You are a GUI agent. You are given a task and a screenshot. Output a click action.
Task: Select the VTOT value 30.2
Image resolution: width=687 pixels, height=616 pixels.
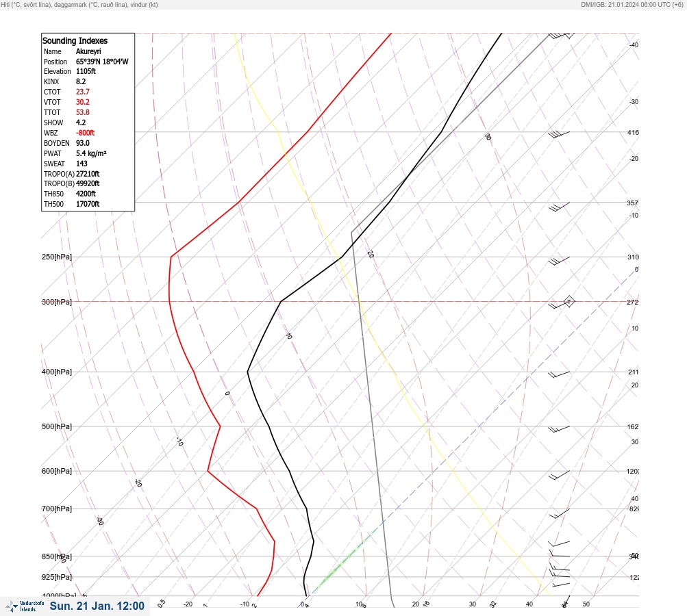[83, 102]
